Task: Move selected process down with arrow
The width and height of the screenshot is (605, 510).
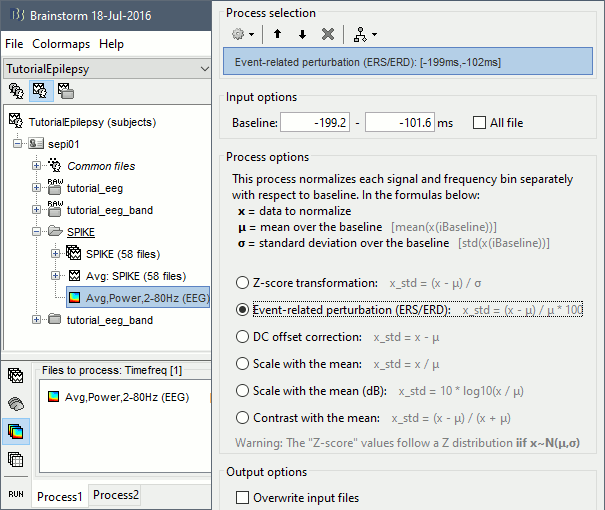Action: [x=302, y=34]
